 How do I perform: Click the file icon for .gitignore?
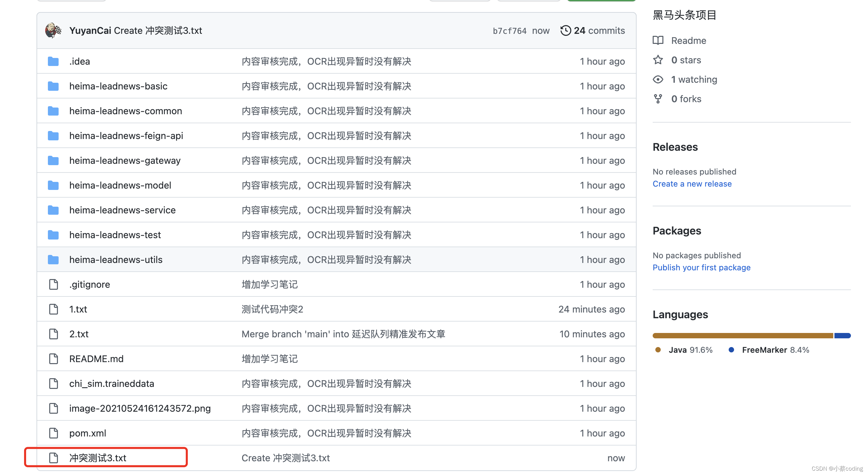[x=52, y=284]
